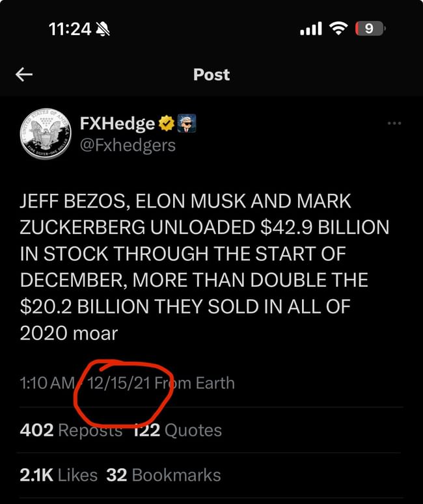This screenshot has width=423, height=504.
Task: Tap the back arrow icon
Action: pyautogui.click(x=24, y=75)
